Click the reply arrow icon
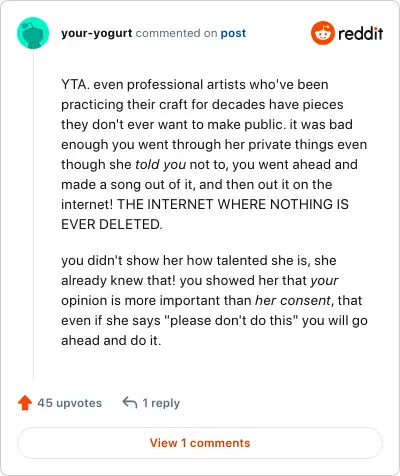400x476 pixels. (130, 403)
